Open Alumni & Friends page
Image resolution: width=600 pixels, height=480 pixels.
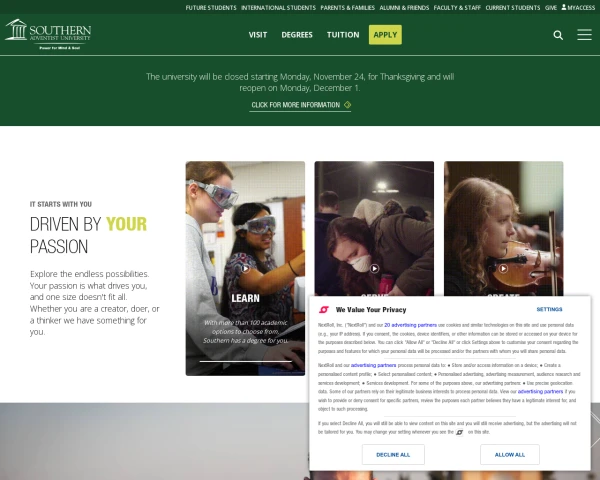coord(404,8)
